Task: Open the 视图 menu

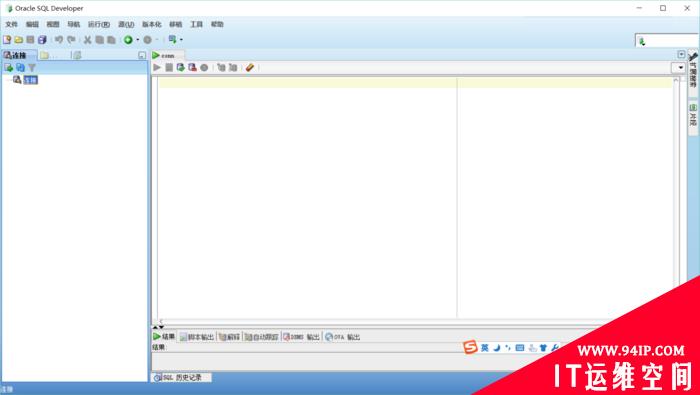Action: (53, 24)
